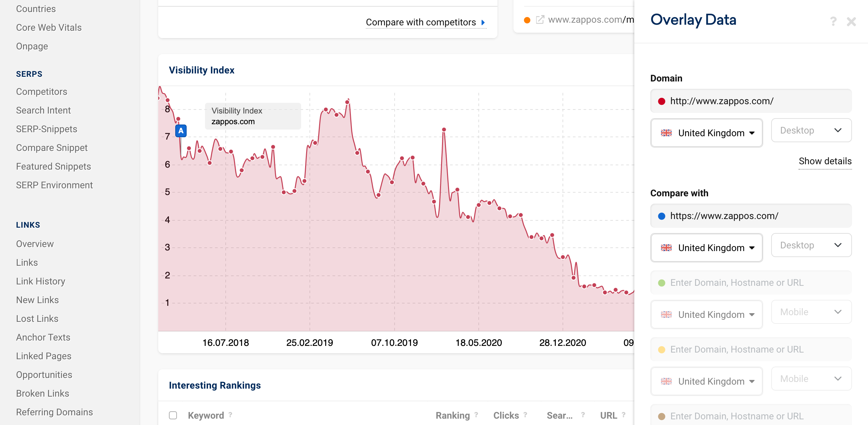The height and width of the screenshot is (425, 868).
Task: Open United Kingdom dropdown under Compare with
Action: (x=707, y=248)
